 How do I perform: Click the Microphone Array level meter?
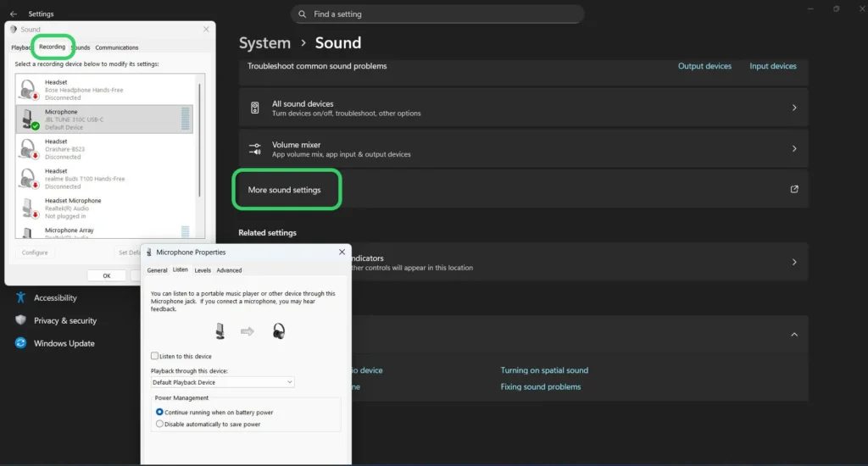pos(186,232)
